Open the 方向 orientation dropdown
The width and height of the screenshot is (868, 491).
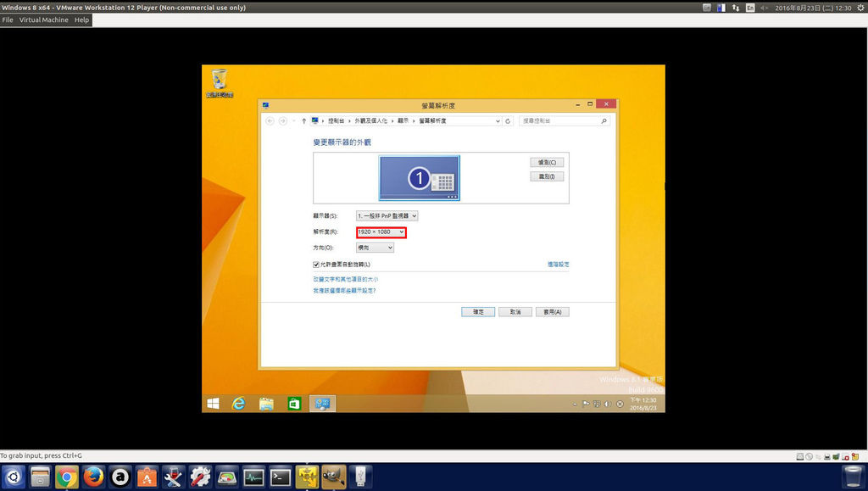pyautogui.click(x=374, y=247)
